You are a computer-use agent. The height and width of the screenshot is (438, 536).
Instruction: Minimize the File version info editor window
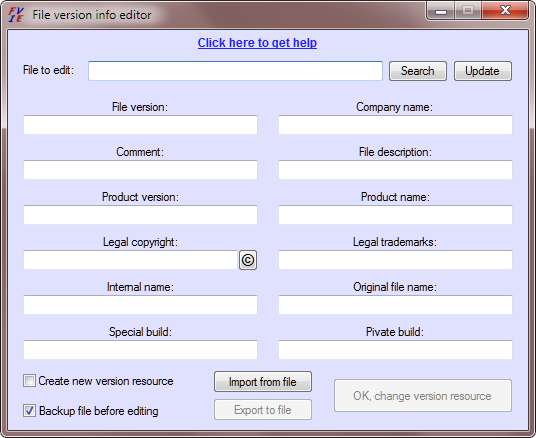[441, 11]
